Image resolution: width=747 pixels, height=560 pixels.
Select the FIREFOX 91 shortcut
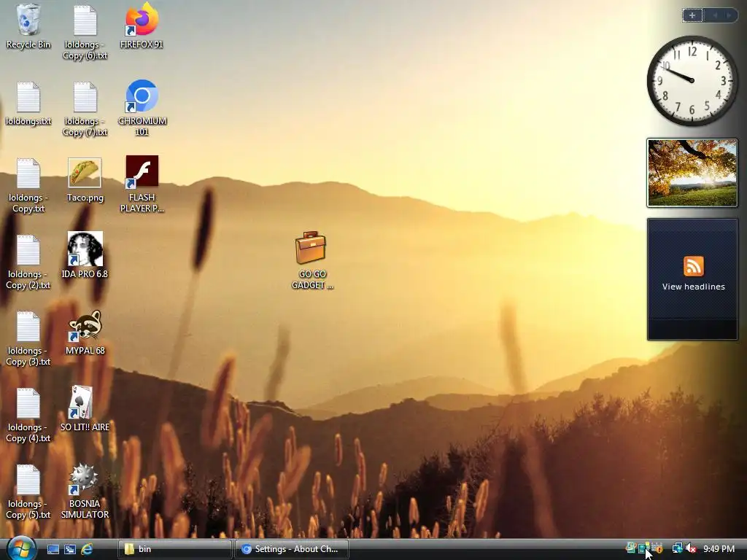142,26
